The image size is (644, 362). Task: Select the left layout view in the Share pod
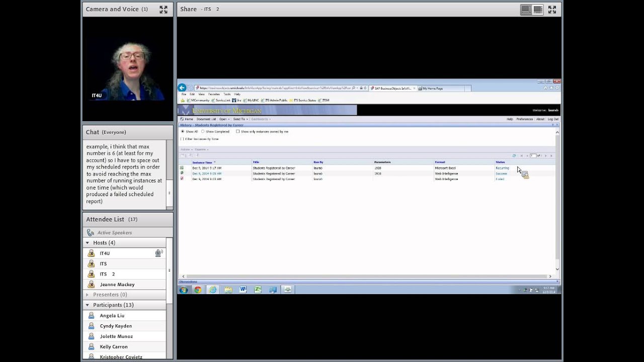[x=526, y=9]
